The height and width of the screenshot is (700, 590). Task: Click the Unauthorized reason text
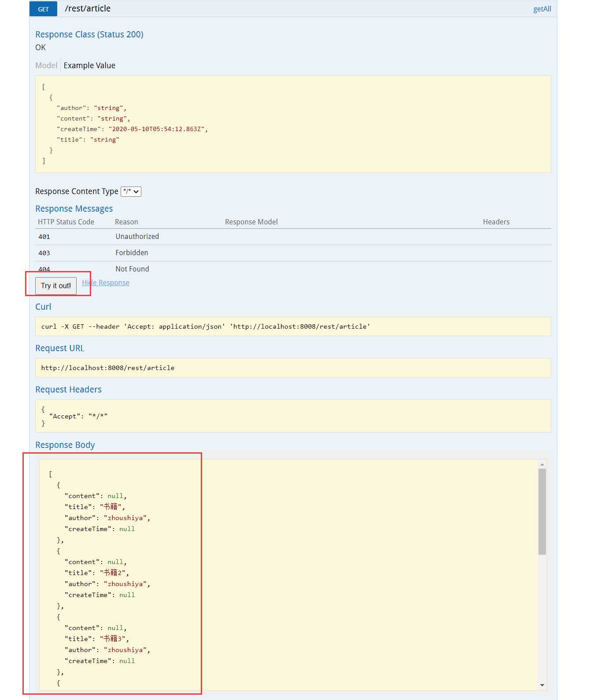137,236
